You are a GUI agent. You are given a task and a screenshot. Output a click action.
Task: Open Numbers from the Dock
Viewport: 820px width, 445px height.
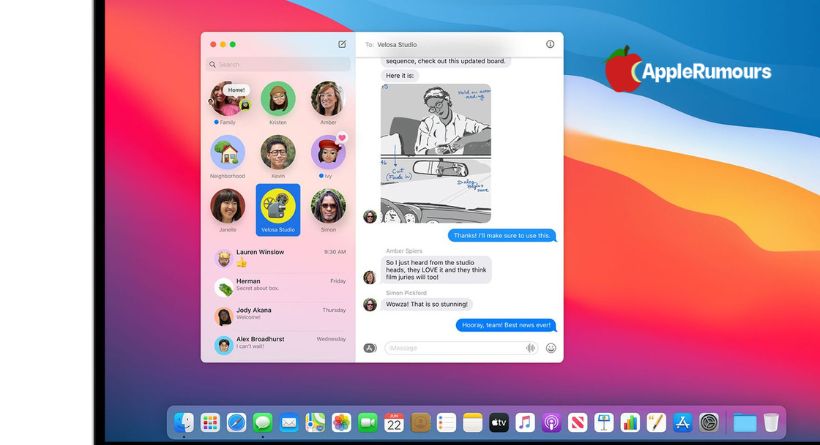pos(630,423)
